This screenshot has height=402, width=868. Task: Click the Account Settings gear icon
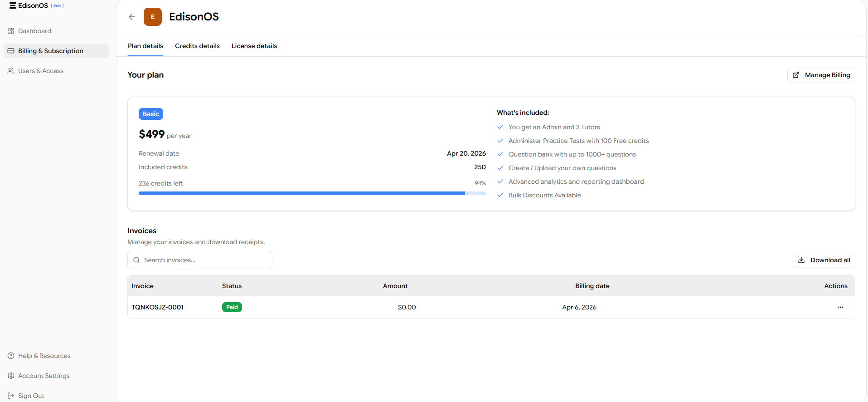point(11,376)
